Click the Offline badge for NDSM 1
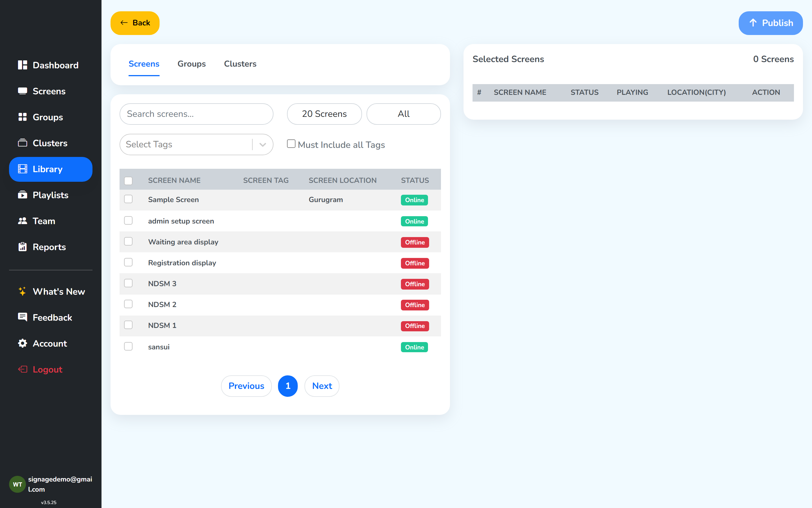The width and height of the screenshot is (812, 508). (415, 326)
